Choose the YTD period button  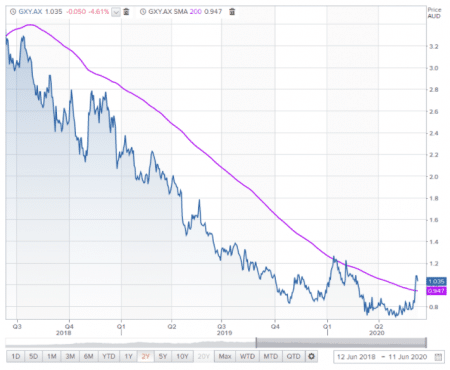109,356
